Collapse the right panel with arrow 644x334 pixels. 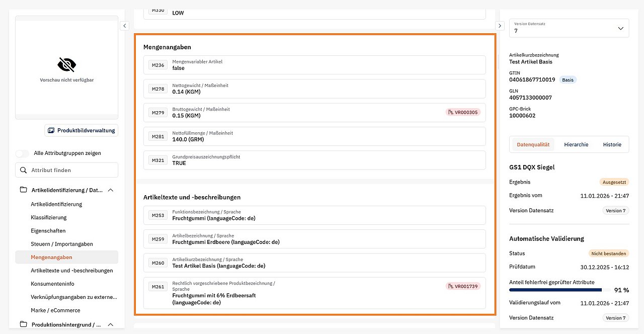500,26
